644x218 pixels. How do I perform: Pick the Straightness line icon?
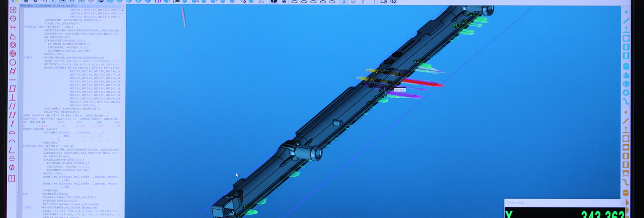(x=13, y=80)
